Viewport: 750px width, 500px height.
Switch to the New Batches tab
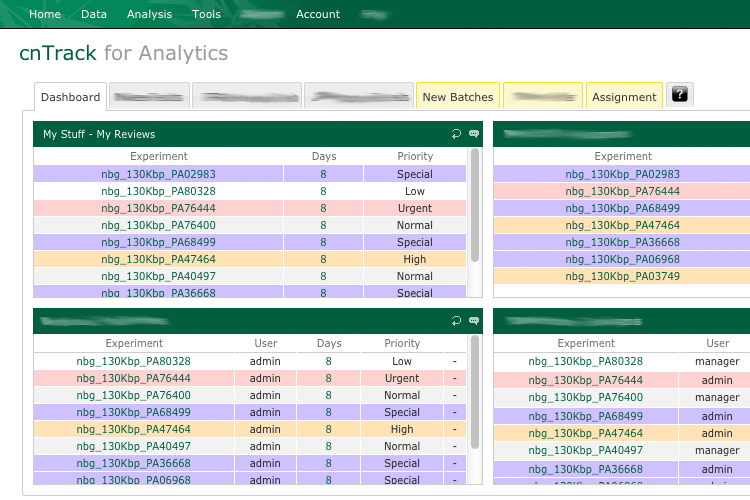point(458,97)
